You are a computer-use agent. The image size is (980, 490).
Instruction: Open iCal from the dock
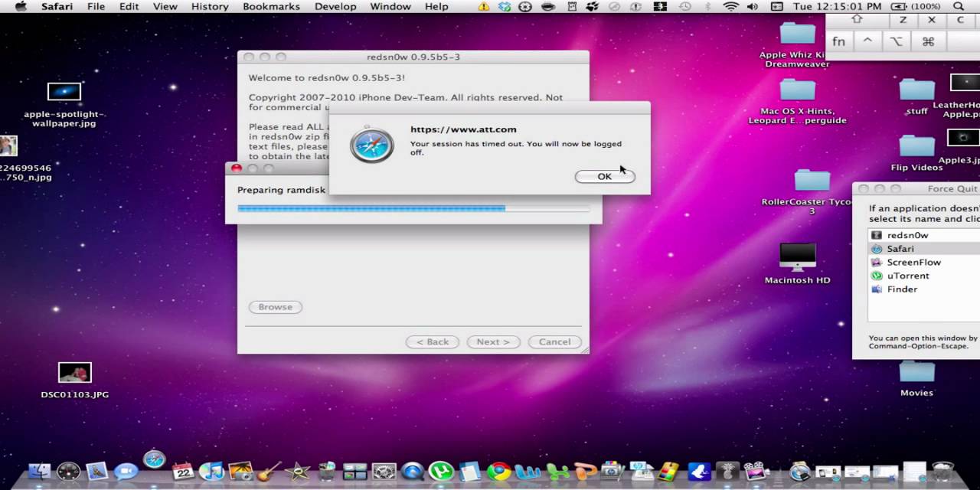tap(183, 472)
